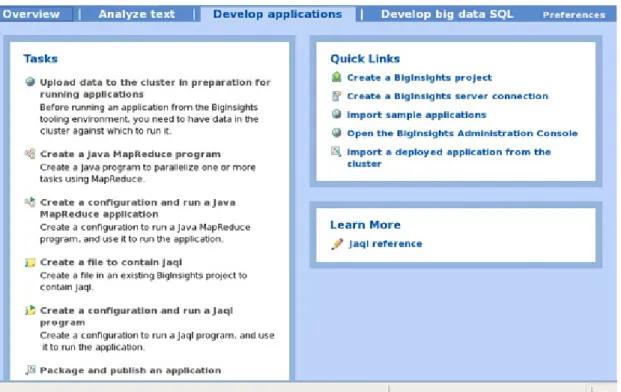The height and width of the screenshot is (392, 621).
Task: Follow Open the BigInsights Administration Console link
Action: (462, 133)
